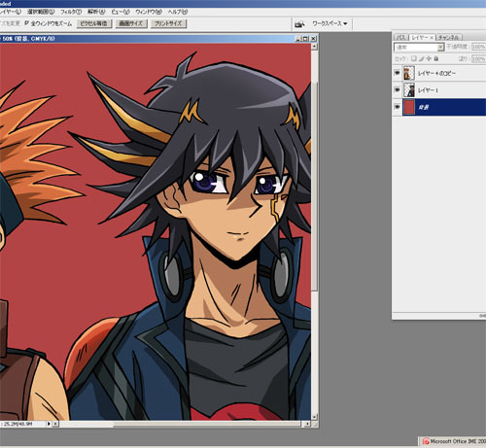
Task: Select the レイヤー 4 のコピー layer name
Action: click(436, 74)
